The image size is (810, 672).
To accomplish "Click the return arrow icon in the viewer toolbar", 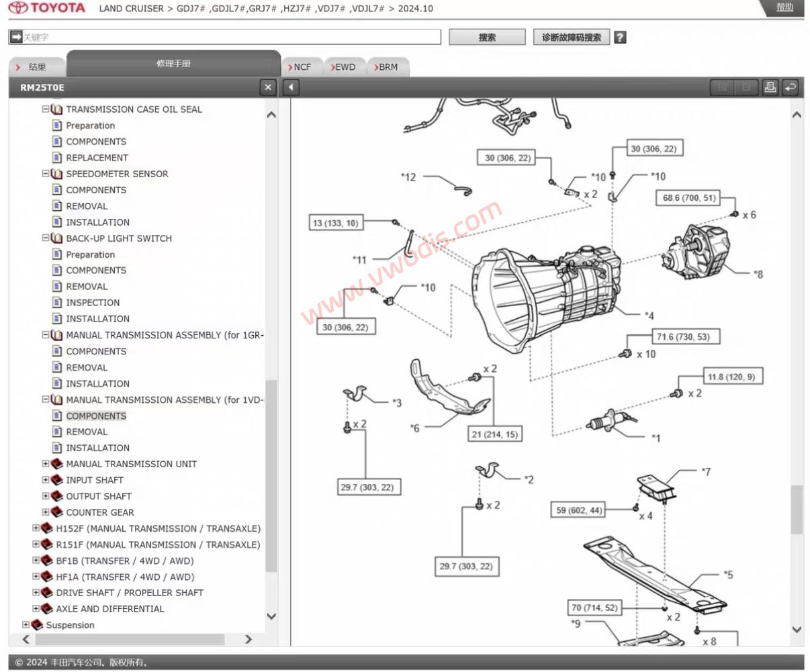I will pos(791,87).
